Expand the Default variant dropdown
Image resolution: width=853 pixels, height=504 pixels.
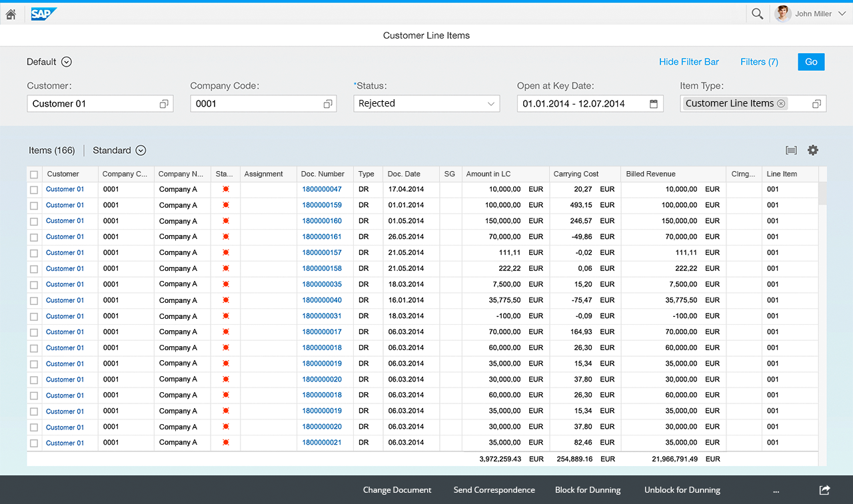[66, 62]
